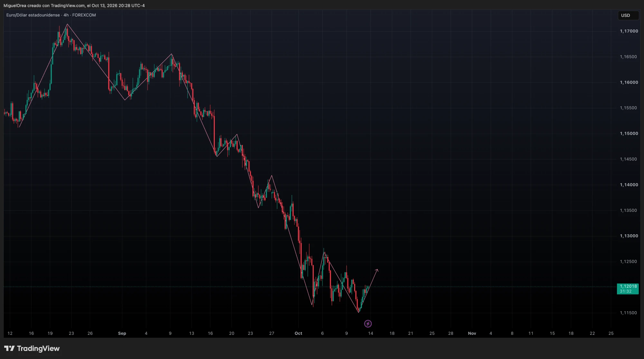This screenshot has height=359, width=644.
Task: Click the MiguelOrea creado con TradingView.com caption
Action: (x=74, y=5)
